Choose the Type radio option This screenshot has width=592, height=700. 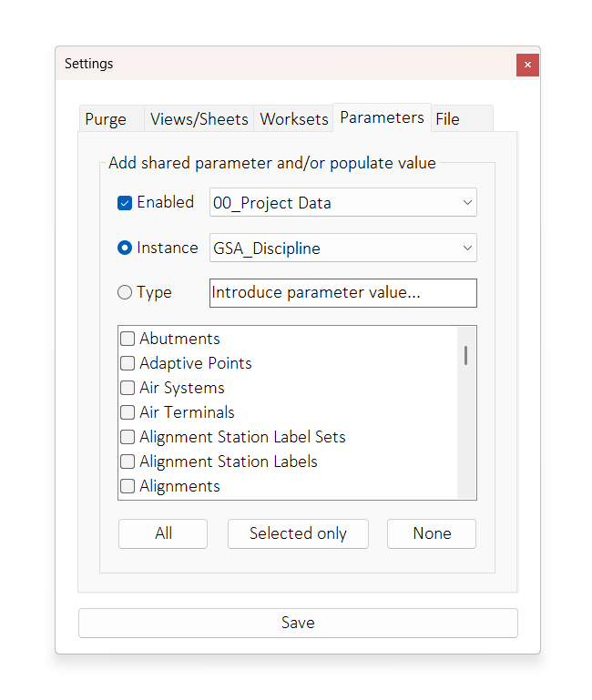coord(126,293)
